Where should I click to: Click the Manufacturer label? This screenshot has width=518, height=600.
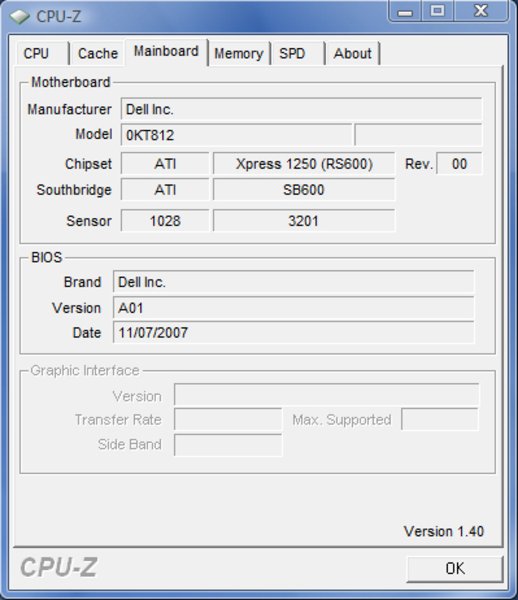(x=70, y=109)
